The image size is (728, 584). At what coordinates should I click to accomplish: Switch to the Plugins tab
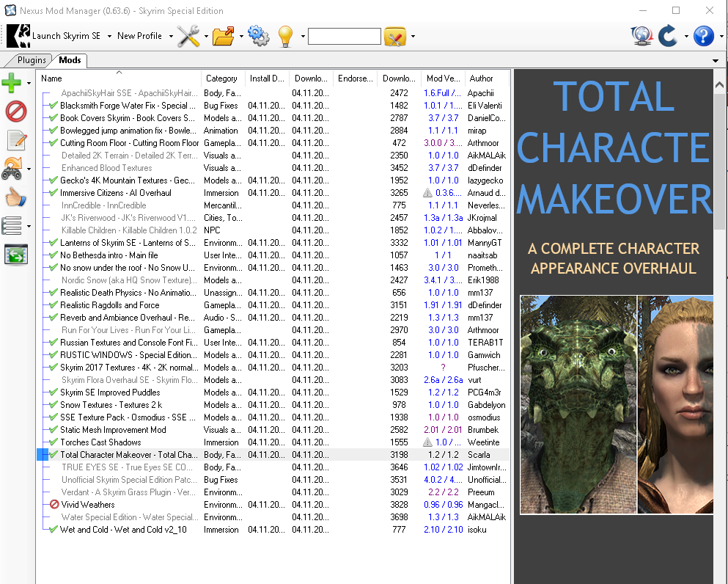pyautogui.click(x=31, y=60)
